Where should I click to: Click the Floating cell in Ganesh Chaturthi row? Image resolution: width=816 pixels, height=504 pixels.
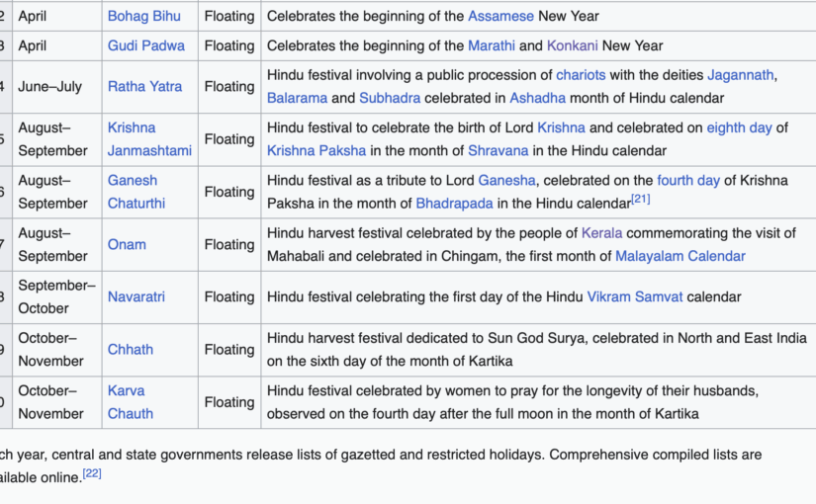229,192
